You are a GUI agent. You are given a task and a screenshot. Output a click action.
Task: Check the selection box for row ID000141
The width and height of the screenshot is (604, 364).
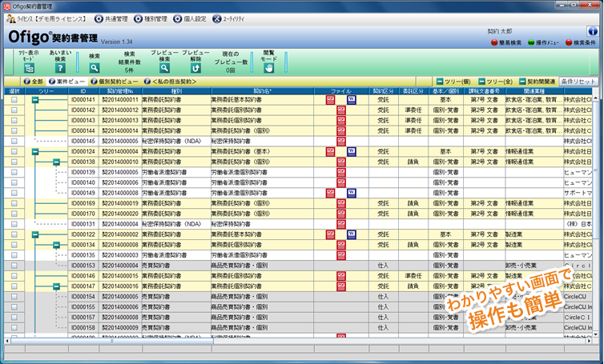14,100
